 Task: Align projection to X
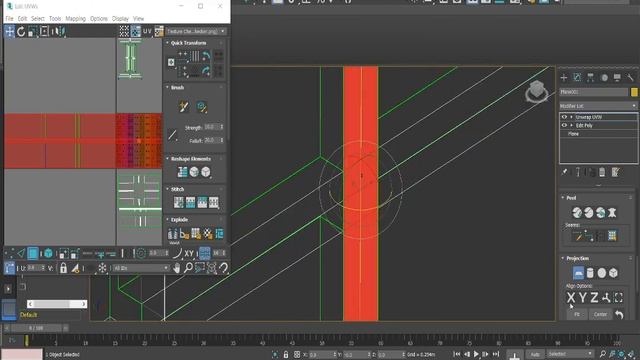pos(571,298)
